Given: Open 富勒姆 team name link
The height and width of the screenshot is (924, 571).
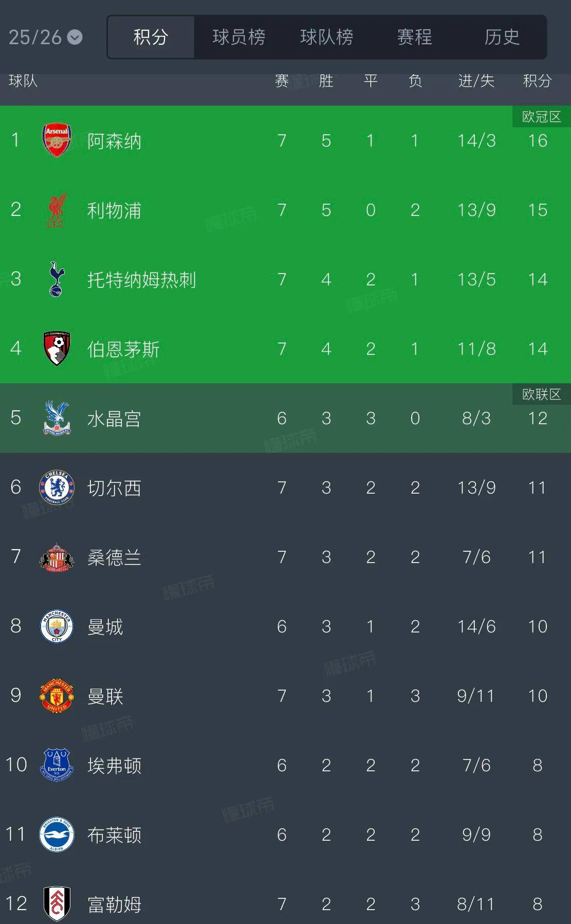Looking at the screenshot, I should 114,904.
